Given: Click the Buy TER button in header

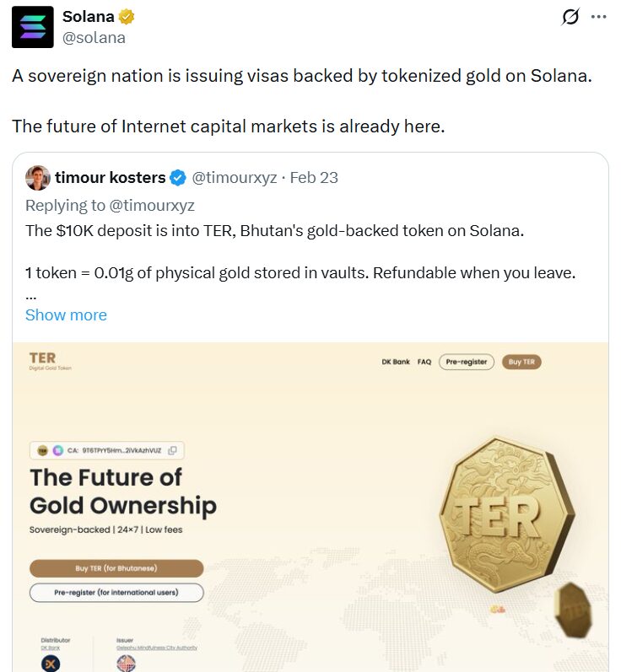Looking at the screenshot, I should coord(521,362).
